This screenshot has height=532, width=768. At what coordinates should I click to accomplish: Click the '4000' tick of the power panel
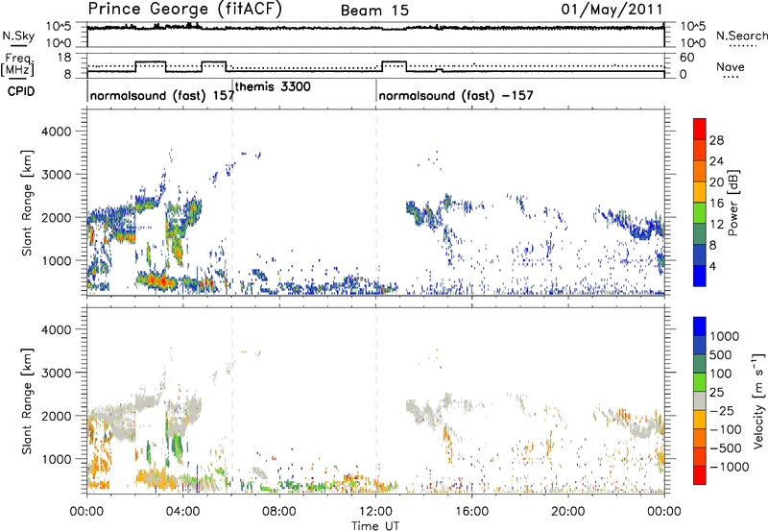[x=57, y=132]
